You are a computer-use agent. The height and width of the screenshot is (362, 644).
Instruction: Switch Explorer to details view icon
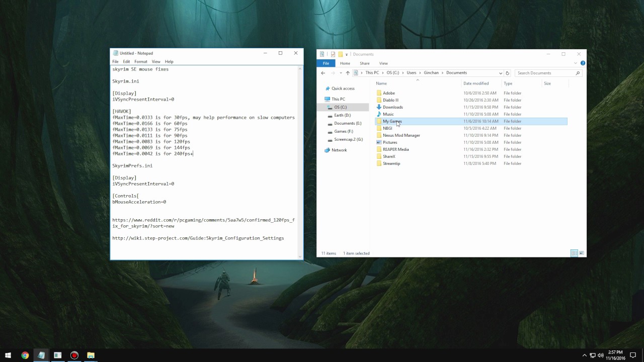pyautogui.click(x=574, y=253)
